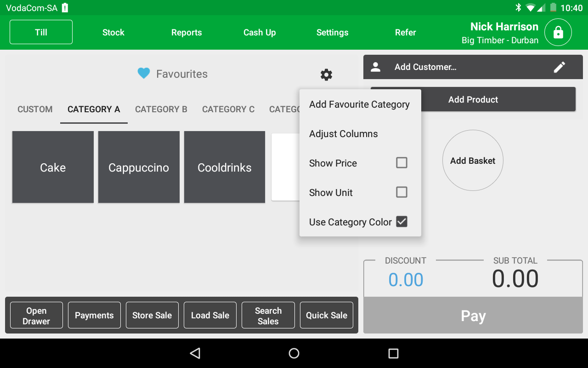Tap the Add Basket circle button
The image size is (588, 368).
pos(473,161)
